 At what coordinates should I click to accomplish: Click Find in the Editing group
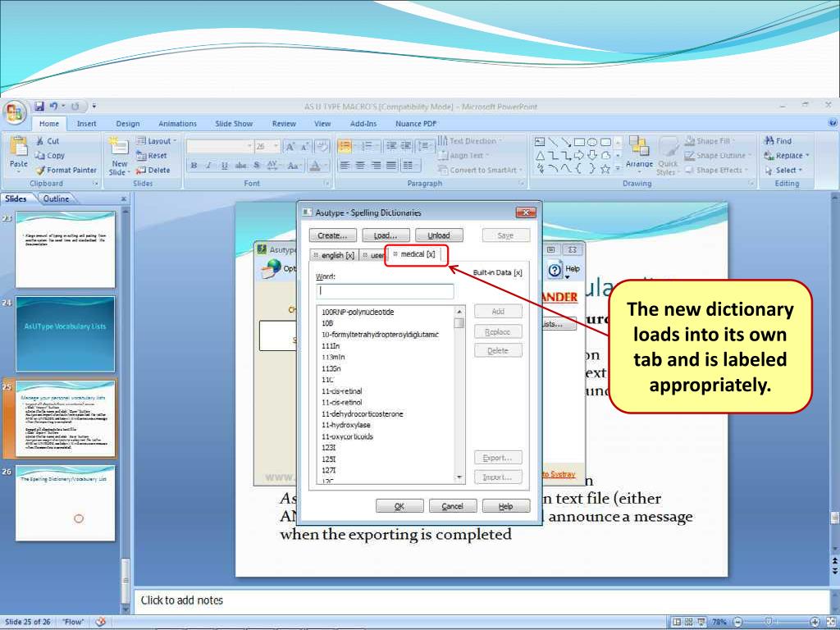(778, 141)
